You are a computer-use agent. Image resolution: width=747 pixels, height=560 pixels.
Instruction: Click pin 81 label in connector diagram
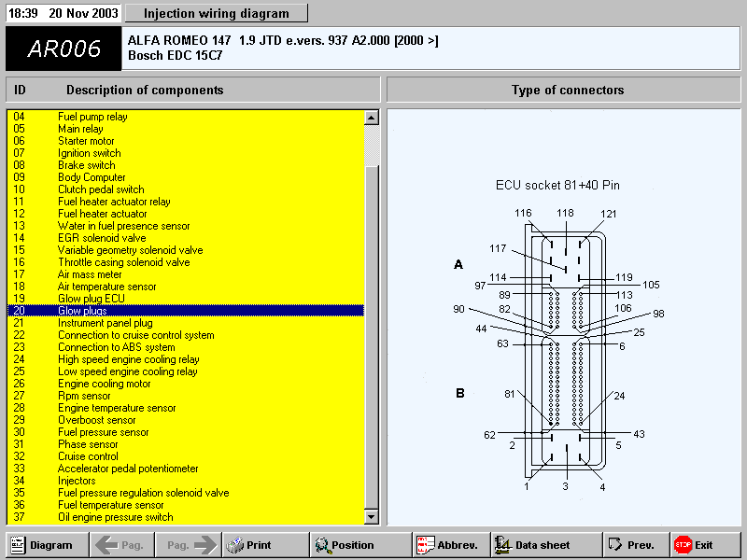point(510,394)
